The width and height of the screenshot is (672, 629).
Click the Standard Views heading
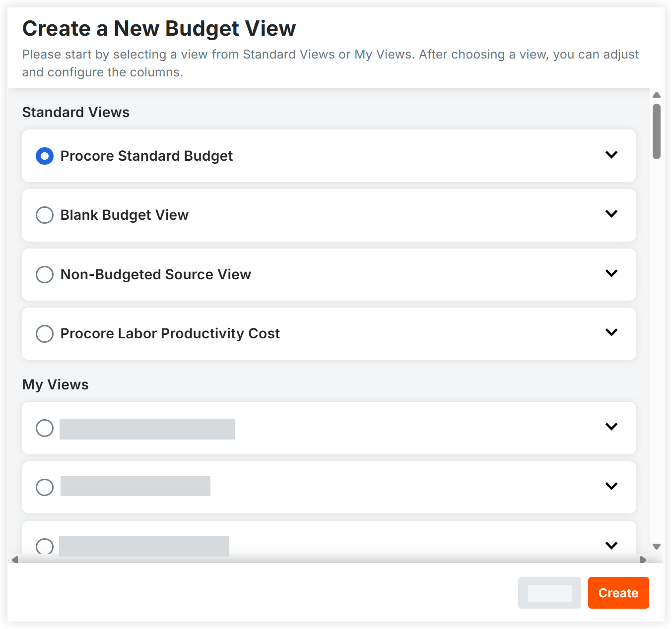[76, 112]
